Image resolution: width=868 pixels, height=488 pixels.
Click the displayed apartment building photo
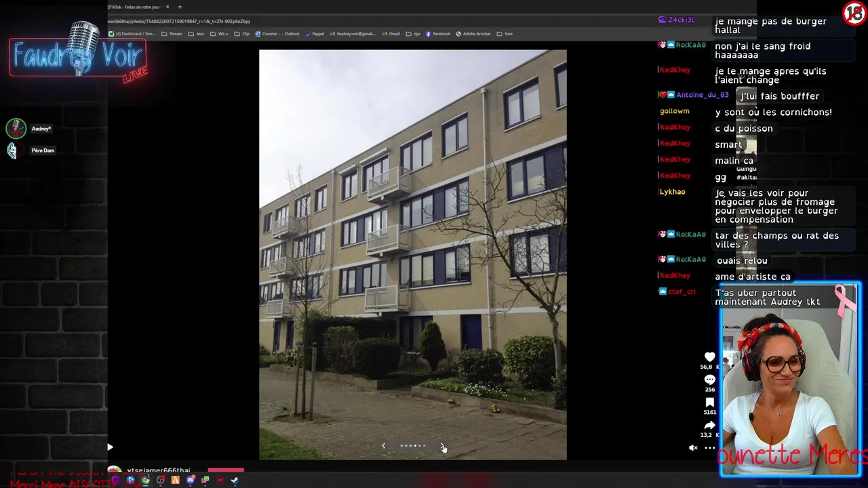(413, 255)
